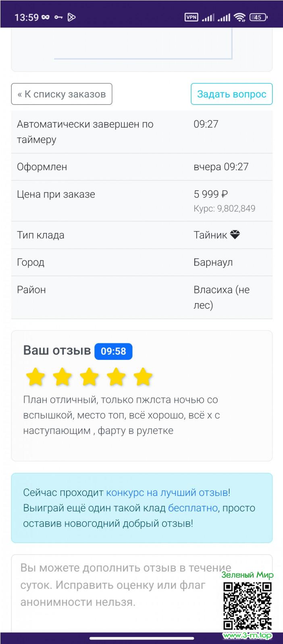Screen dimensions: 283x644
Task: Click the key icon in status bar
Action: pos(58,17)
